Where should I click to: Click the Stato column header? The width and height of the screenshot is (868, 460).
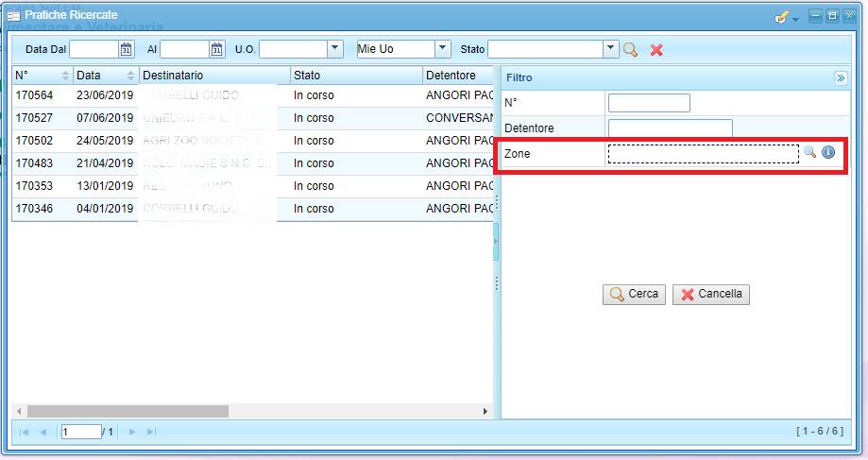click(356, 76)
